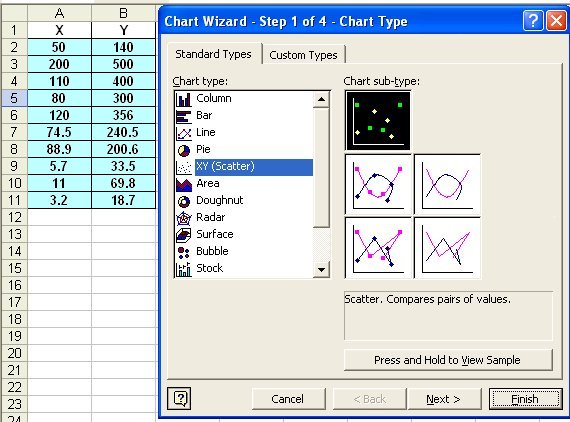Viewport: 570px width, 422px height.
Task: Switch to the Custom Types tab
Action: pyautogui.click(x=303, y=55)
